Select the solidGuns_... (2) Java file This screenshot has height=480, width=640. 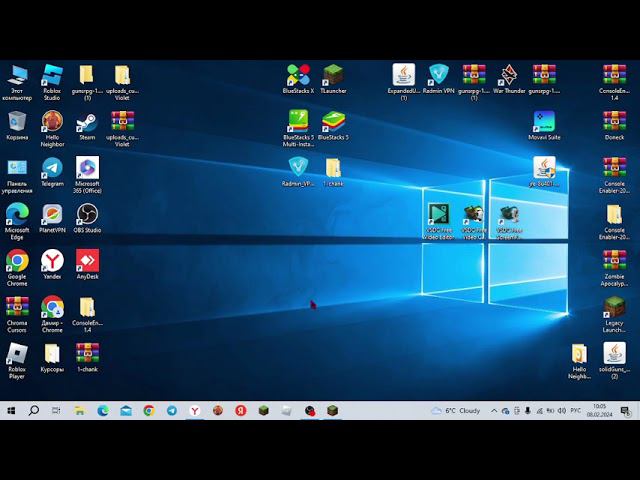coord(614,360)
